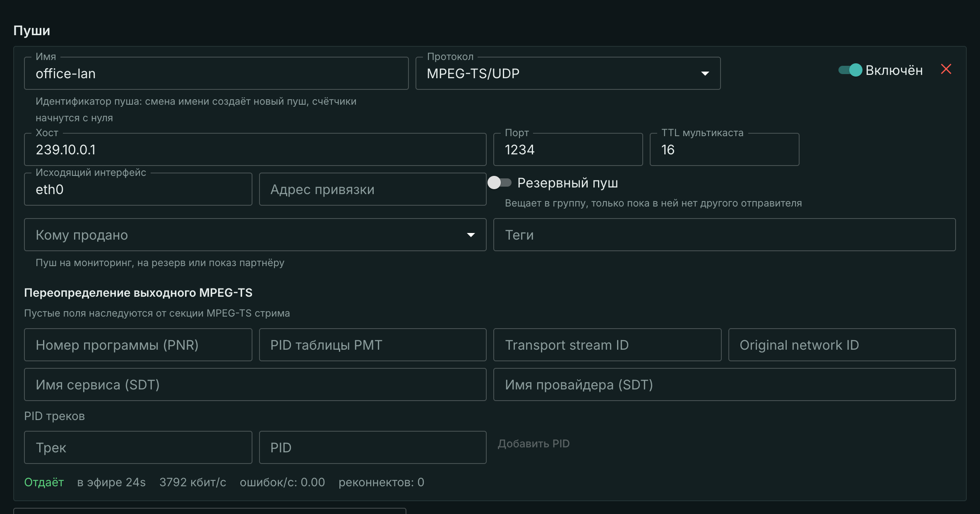This screenshot has width=980, height=514.
Task: Open the Протокол MPEG-TS/UDP dropdown
Action: 568,73
